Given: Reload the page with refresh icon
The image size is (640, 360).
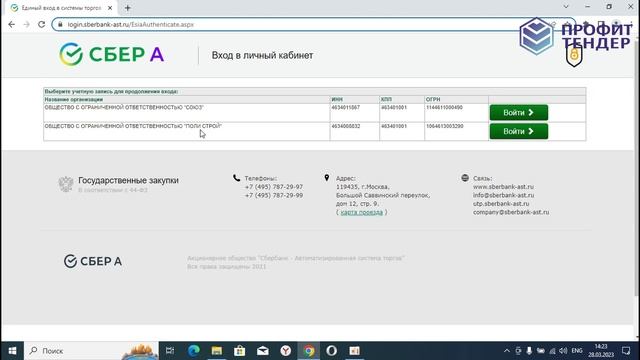Looking at the screenshot, I should pyautogui.click(x=41, y=24).
